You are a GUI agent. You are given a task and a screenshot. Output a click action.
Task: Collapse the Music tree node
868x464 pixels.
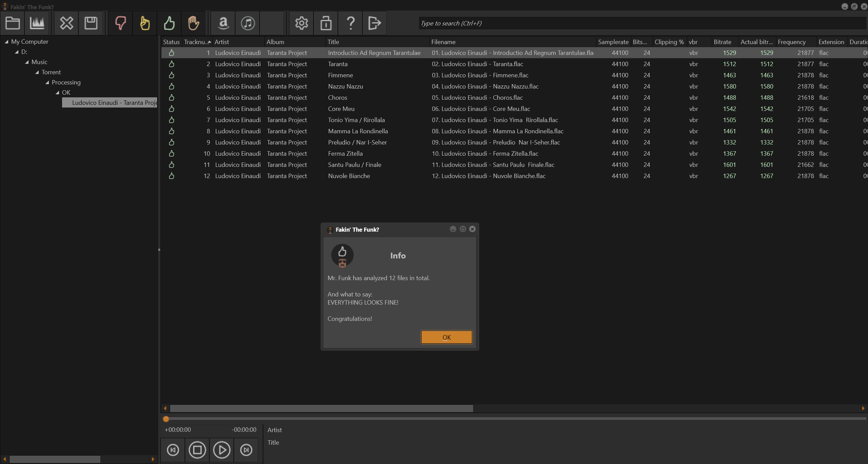[27, 62]
